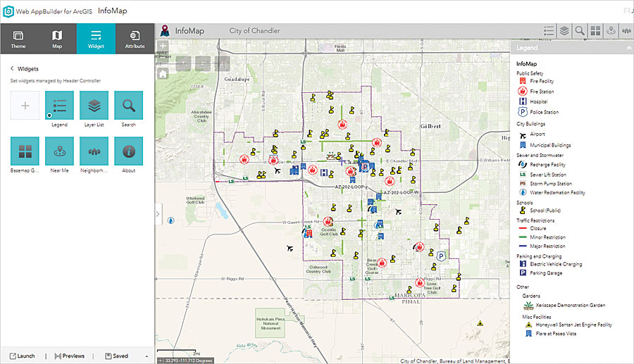This screenshot has width=634, height=364.
Task: Click the Web AppBuilder logo
Action: 8,11
